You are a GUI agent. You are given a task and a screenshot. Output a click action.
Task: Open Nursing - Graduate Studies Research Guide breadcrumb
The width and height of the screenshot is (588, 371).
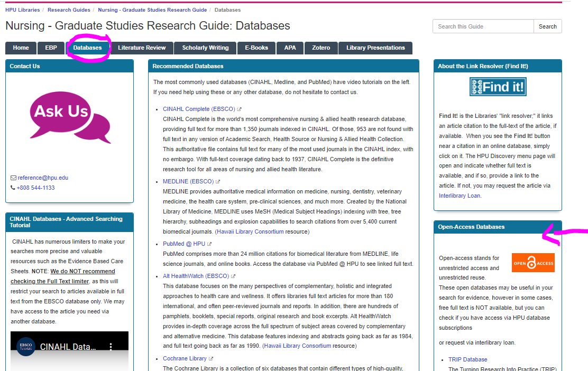[x=152, y=10]
